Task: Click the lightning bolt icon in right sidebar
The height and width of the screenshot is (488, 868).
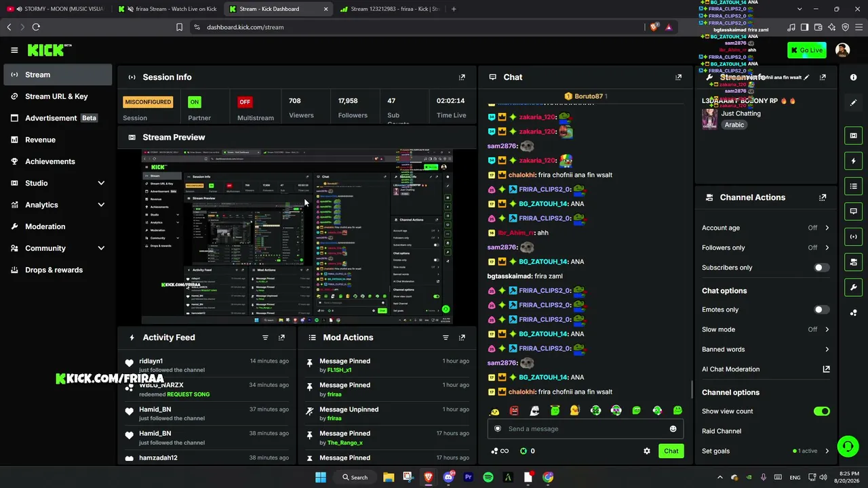Action: point(854,161)
